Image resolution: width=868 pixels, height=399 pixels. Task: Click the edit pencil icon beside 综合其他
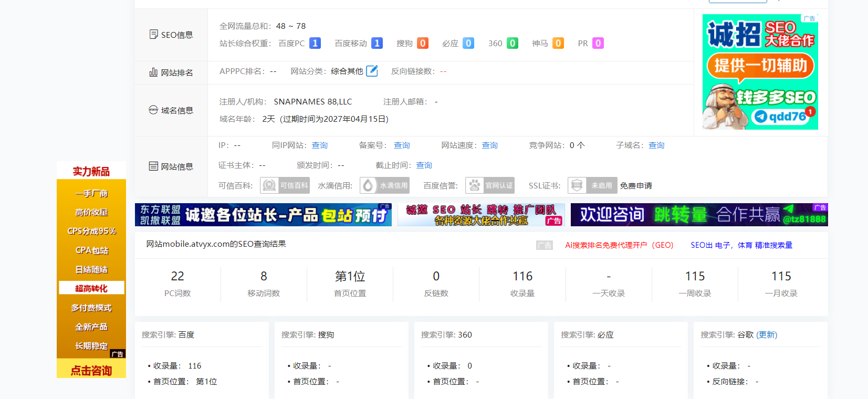point(372,71)
